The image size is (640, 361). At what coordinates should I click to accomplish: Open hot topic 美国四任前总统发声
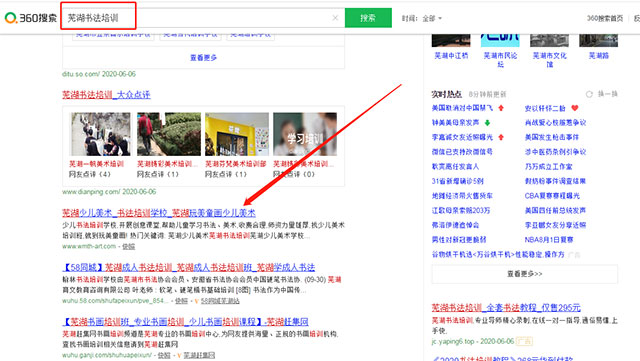coord(555,210)
